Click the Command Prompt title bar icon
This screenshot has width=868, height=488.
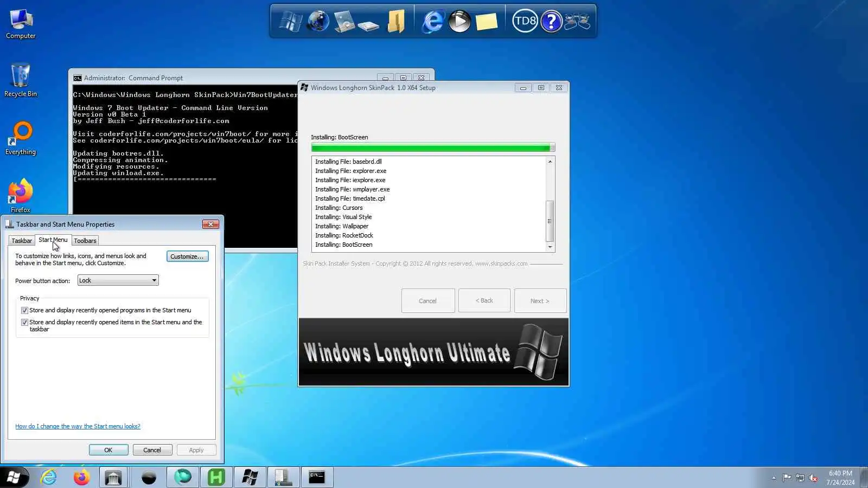[x=78, y=78]
